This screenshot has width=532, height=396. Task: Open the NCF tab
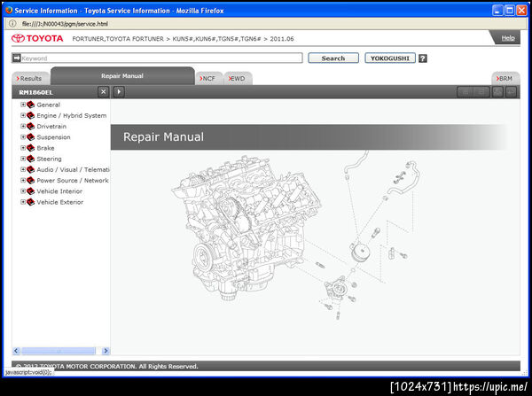click(208, 78)
